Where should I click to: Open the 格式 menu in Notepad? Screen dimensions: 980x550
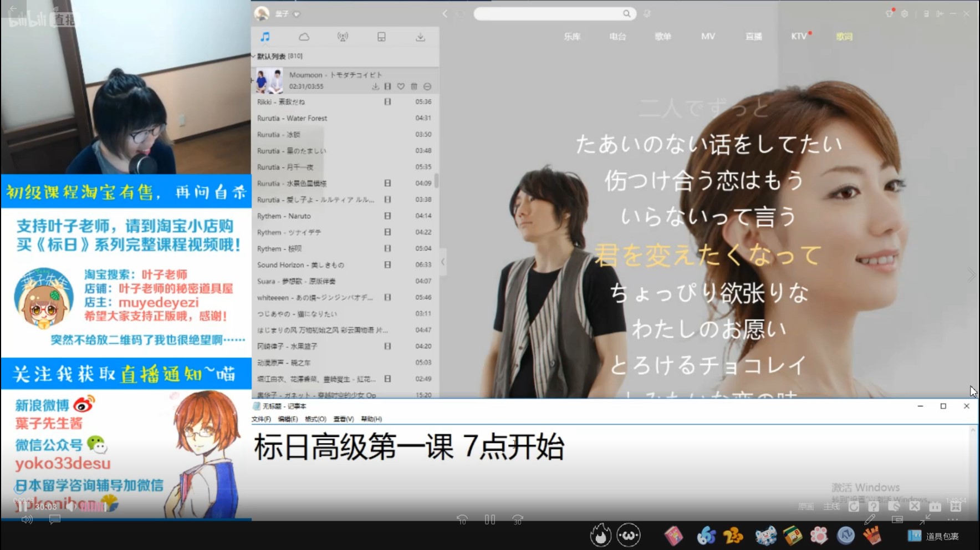coord(315,419)
